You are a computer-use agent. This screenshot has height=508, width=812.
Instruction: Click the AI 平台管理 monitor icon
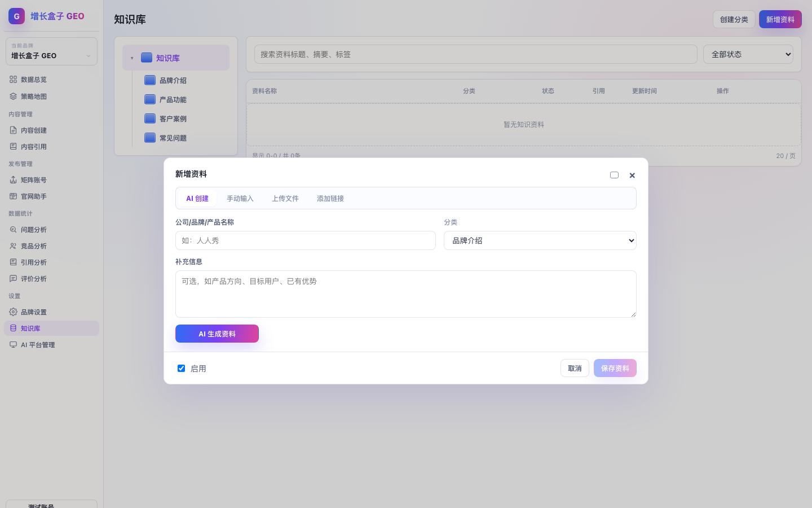13,345
